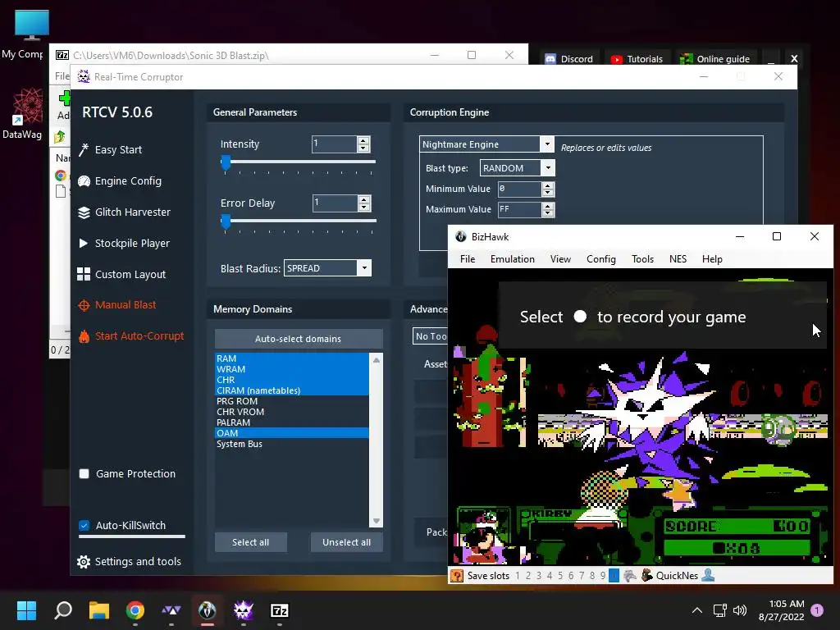Select CHR VROM memory domain
840x630 pixels.
click(291, 412)
